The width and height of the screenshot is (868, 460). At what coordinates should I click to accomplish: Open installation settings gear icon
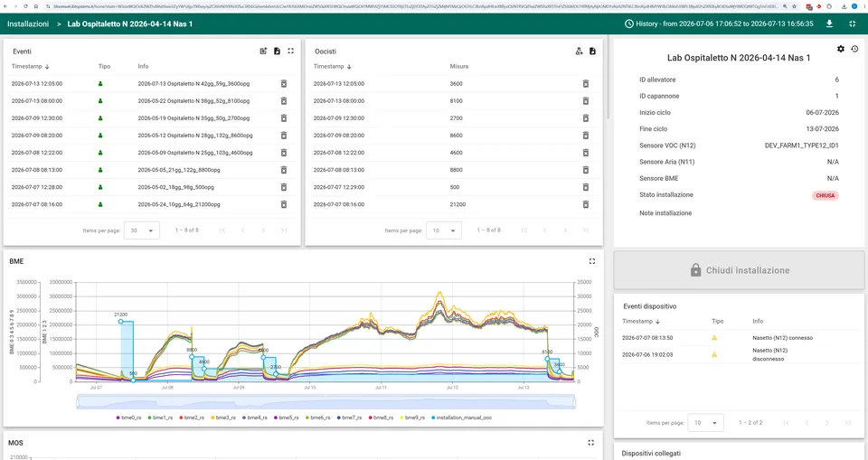tap(841, 49)
